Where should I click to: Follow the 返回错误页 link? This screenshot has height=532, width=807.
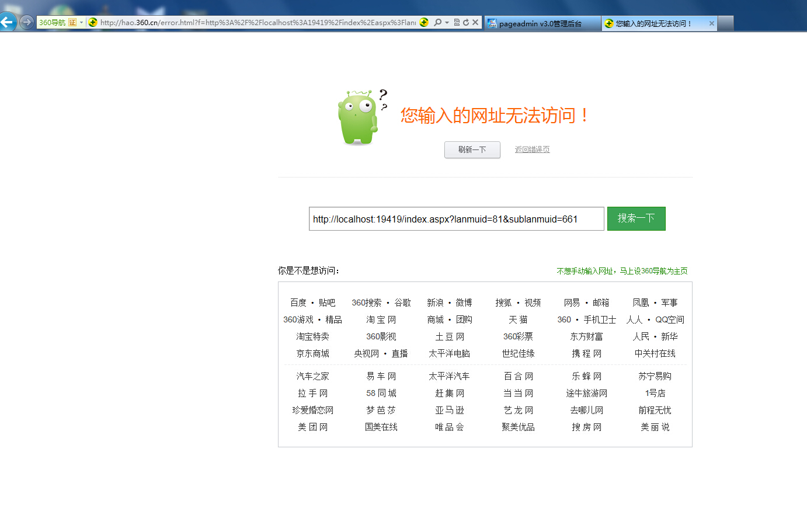coord(532,149)
